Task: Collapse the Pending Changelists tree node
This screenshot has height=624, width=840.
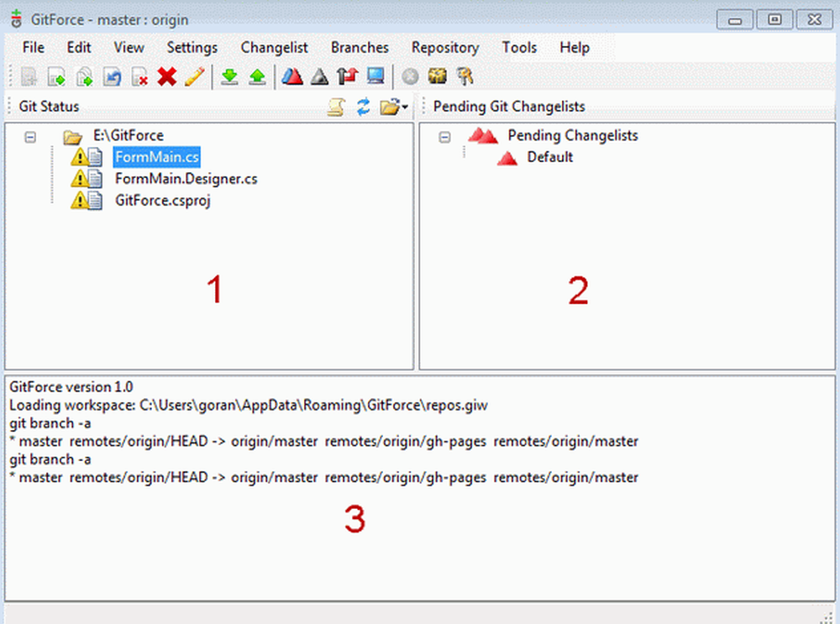Action: pos(444,137)
